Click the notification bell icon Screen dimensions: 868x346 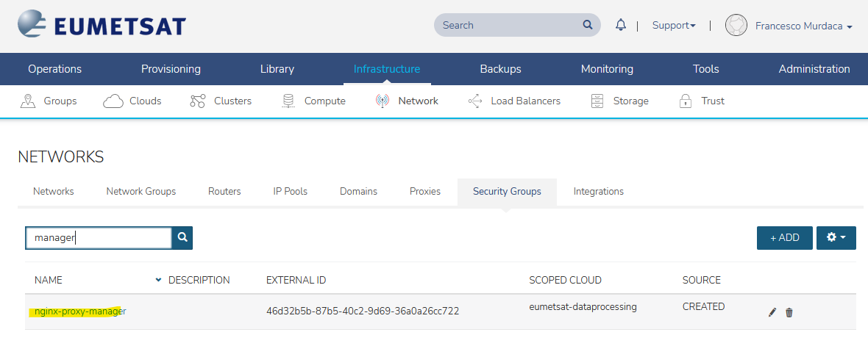click(621, 25)
